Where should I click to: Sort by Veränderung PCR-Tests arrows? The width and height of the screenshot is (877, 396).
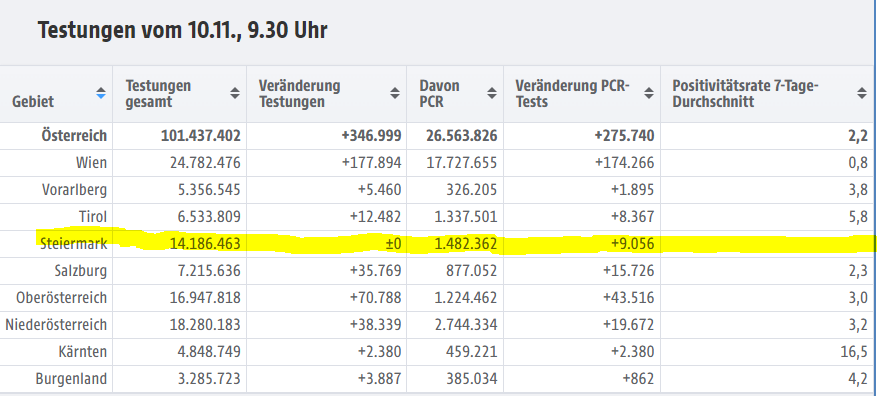pyautogui.click(x=649, y=93)
